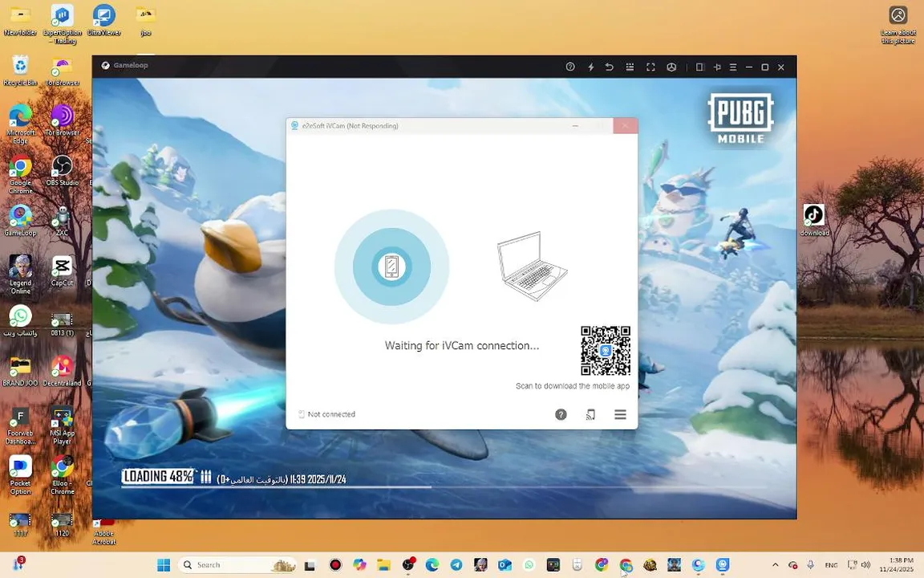Click the hexagon cube icon in Gameloop toolbar
The height and width of the screenshot is (578, 924).
(671, 67)
